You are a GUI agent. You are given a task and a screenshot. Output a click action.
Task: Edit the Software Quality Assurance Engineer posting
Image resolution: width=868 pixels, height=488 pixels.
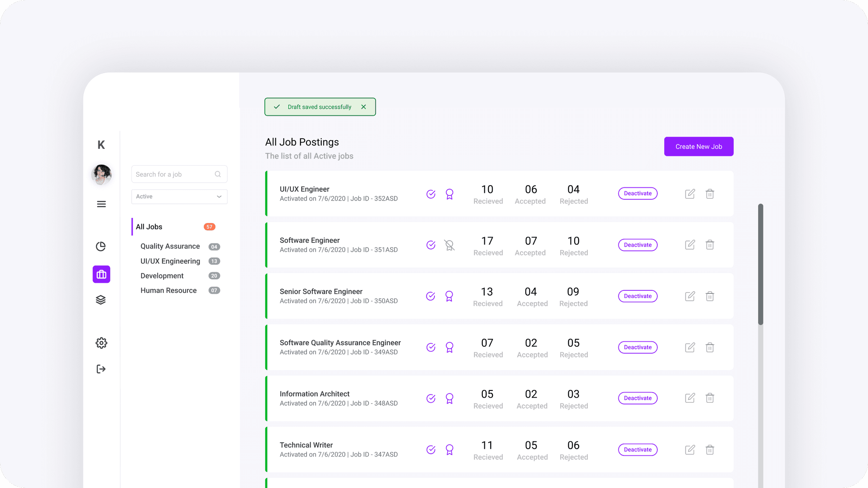click(690, 347)
